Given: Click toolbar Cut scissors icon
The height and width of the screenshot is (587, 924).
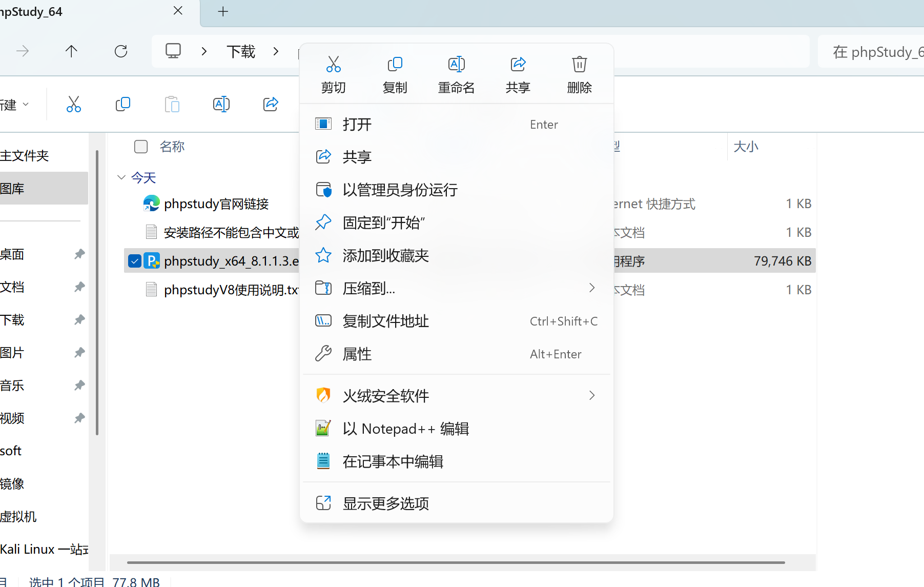Looking at the screenshot, I should pos(74,105).
